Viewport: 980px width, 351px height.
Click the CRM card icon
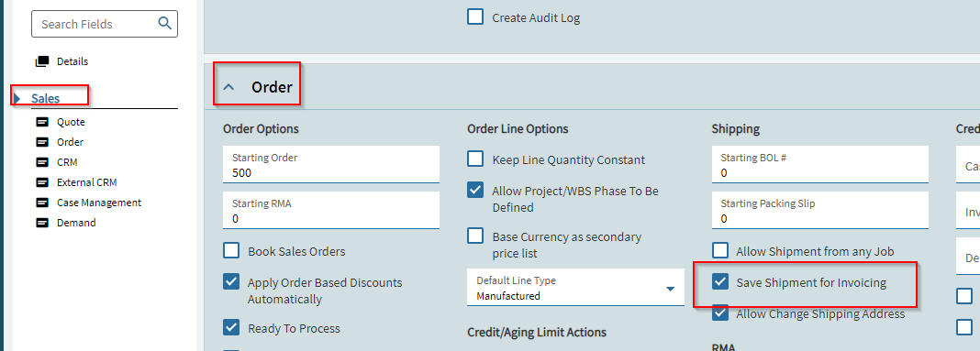42,162
